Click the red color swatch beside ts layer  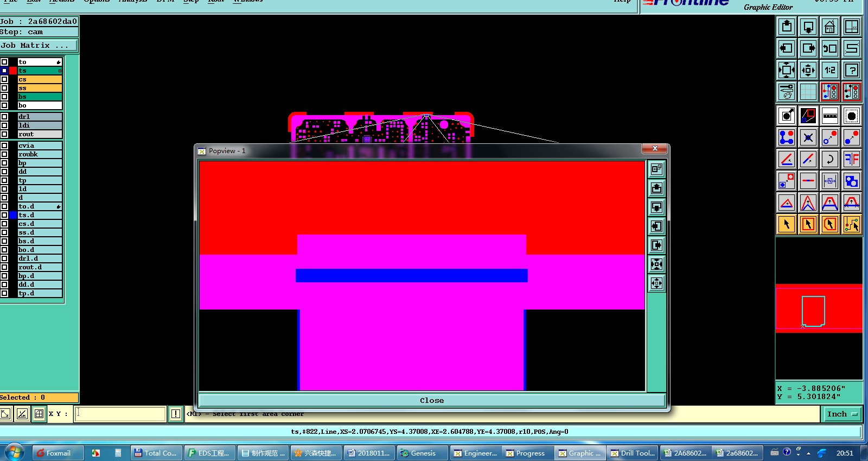13,71
